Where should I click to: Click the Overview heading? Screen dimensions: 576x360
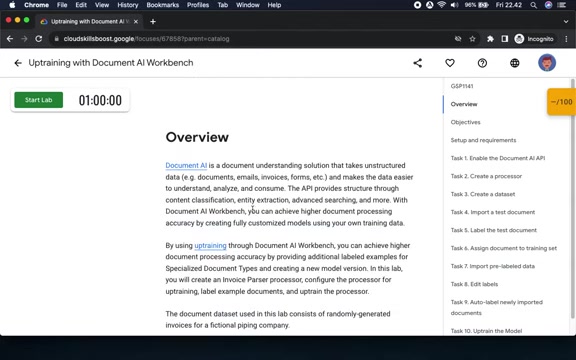[197, 137]
